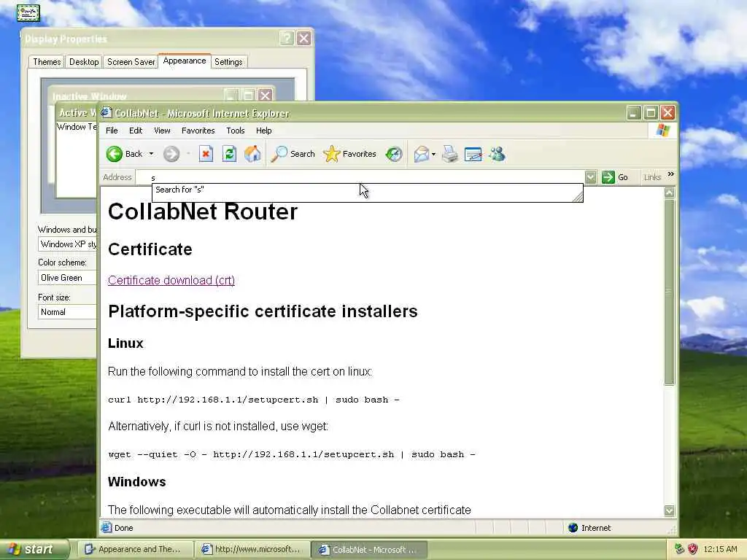Expand the Address bar dropdown list
The height and width of the screenshot is (560, 747).
point(591,177)
